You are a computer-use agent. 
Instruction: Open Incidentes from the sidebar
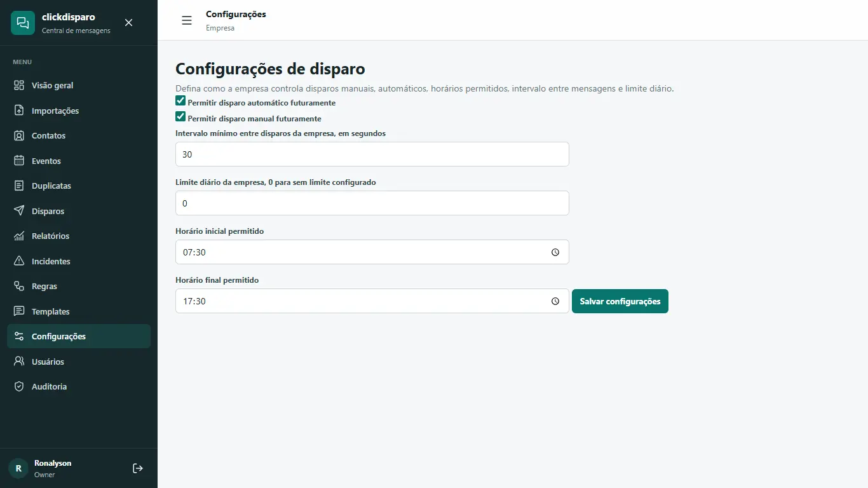tap(79, 261)
